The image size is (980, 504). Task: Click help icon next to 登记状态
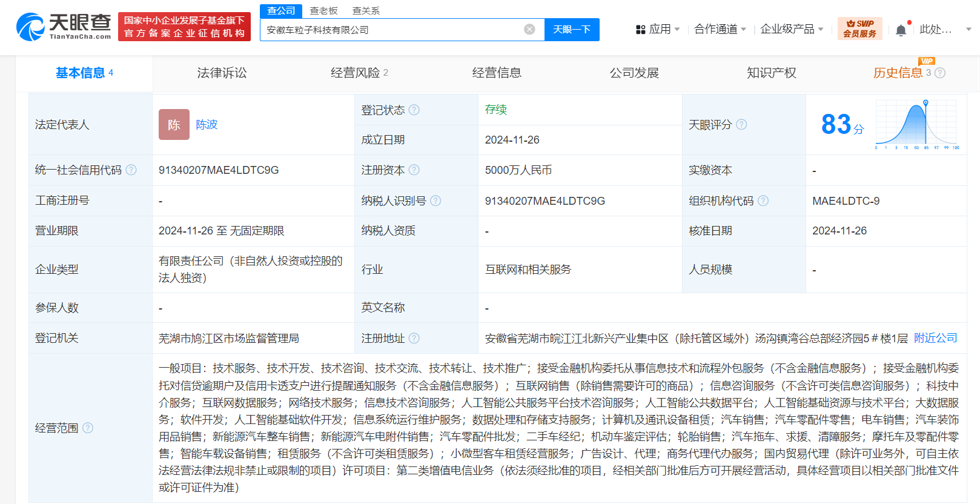point(414,110)
